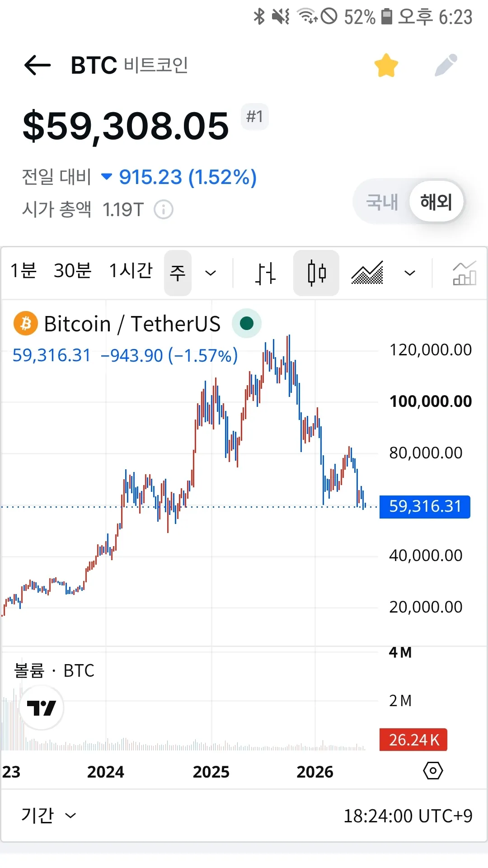Viewport: 488px width, 868px height.
Task: Choose the 1시간 interval
Action: 131,271
